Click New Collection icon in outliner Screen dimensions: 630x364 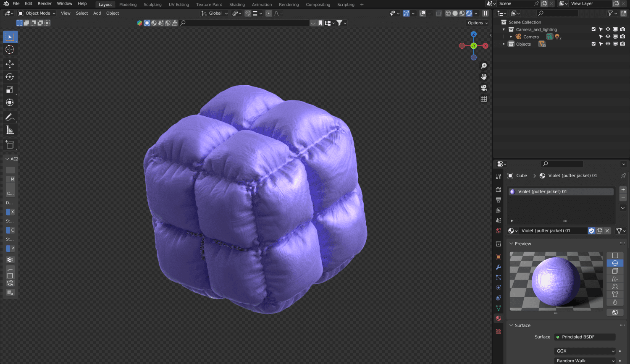click(x=624, y=13)
